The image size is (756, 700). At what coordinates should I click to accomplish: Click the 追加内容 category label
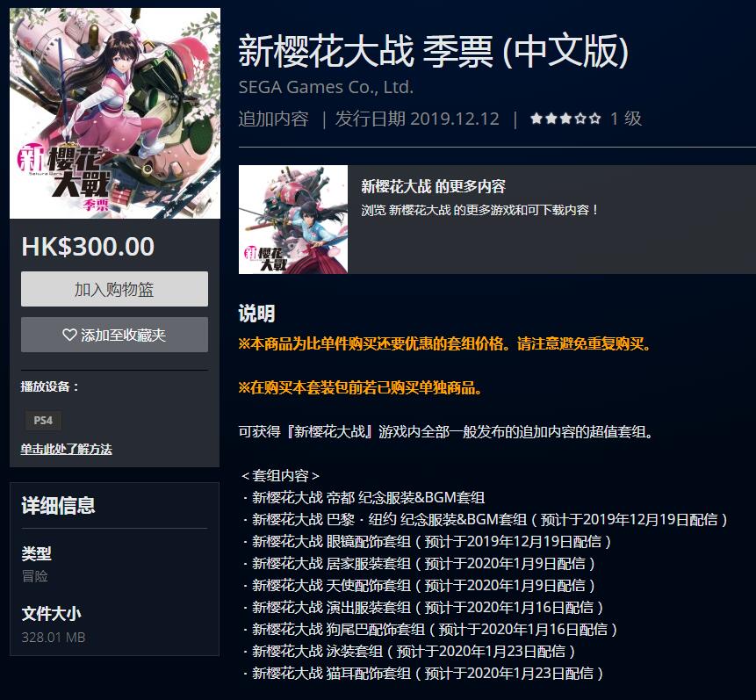point(273,119)
